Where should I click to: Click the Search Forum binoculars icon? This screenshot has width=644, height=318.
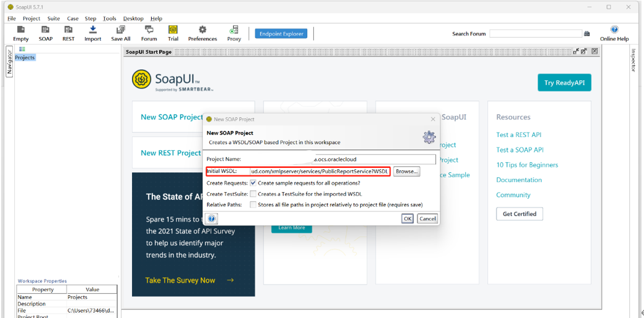coord(587,34)
